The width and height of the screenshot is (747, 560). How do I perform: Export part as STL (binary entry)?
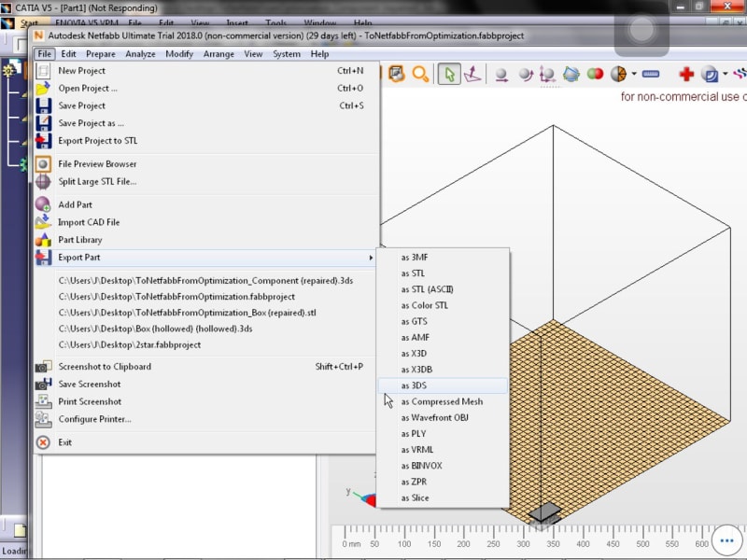click(443, 273)
